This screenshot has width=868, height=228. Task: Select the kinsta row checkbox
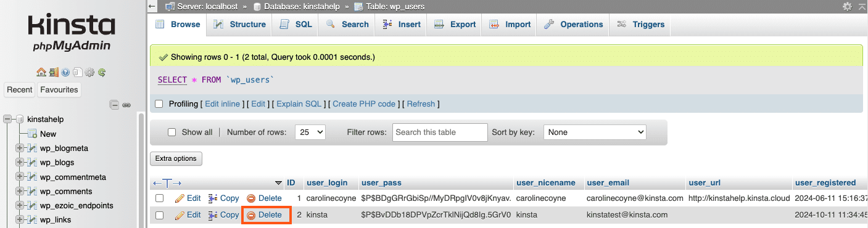159,215
